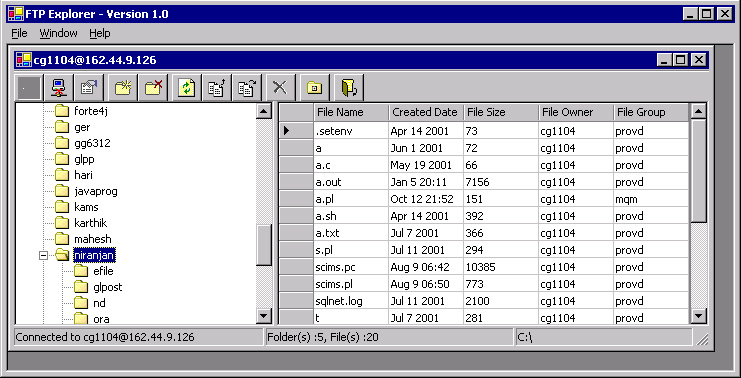Click the local folder toolbar icon
Screen dimensions: 741x378
(315, 88)
